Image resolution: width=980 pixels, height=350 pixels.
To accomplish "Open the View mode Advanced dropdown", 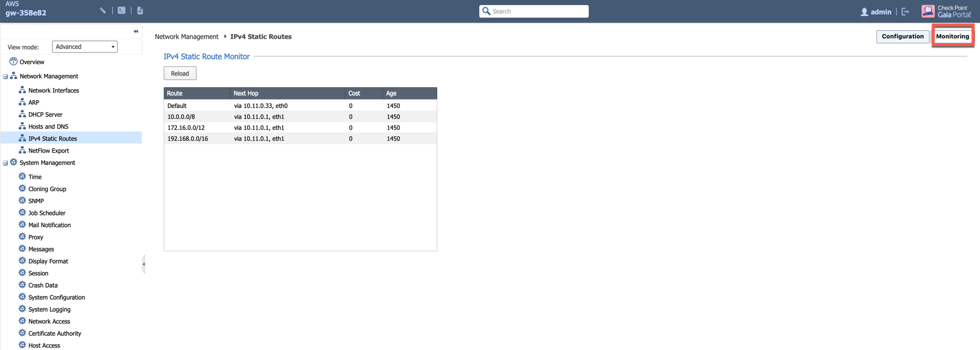I will (85, 47).
